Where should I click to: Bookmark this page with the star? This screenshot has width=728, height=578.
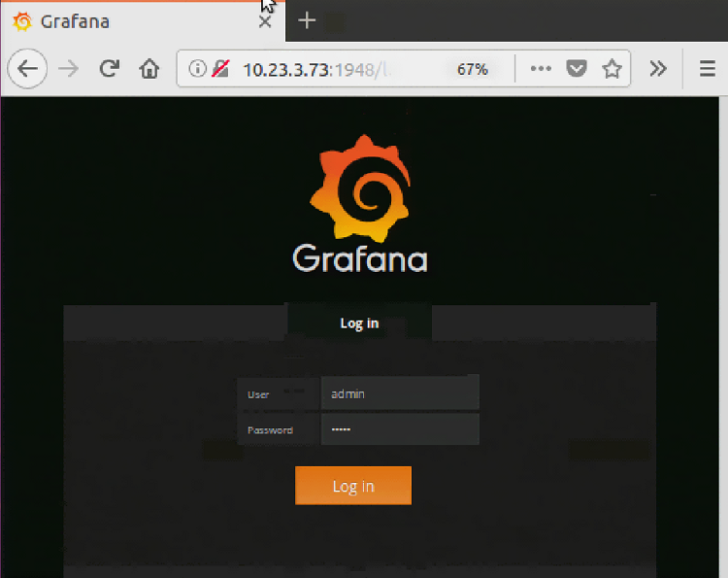[x=612, y=69]
